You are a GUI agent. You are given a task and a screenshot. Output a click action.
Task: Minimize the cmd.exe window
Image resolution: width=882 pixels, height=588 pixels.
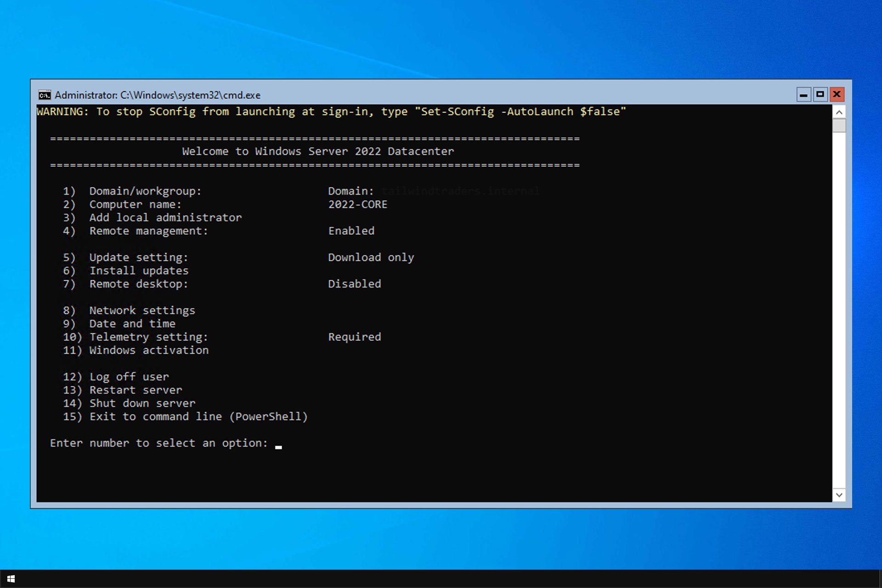click(x=803, y=95)
